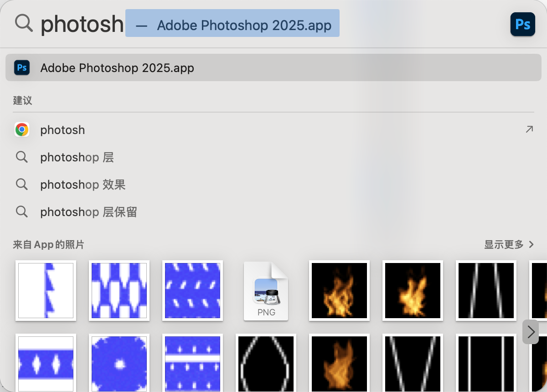
Task: Click the Ps icon in top hit row
Action: (21, 68)
